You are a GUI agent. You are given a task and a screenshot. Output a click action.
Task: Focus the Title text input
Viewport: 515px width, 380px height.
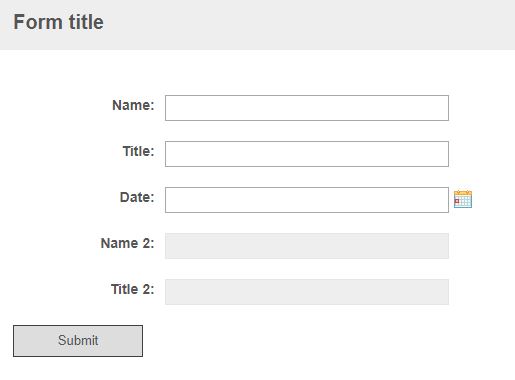click(x=307, y=154)
